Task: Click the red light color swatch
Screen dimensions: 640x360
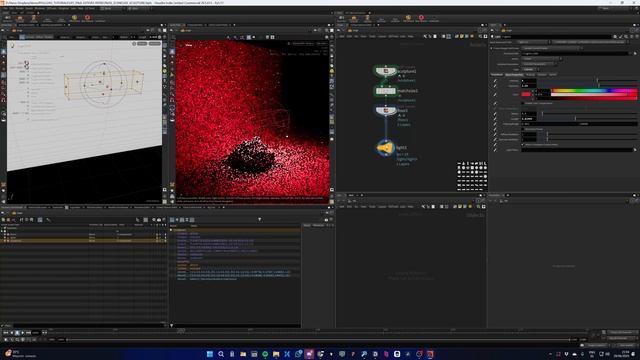Action: click(x=526, y=94)
